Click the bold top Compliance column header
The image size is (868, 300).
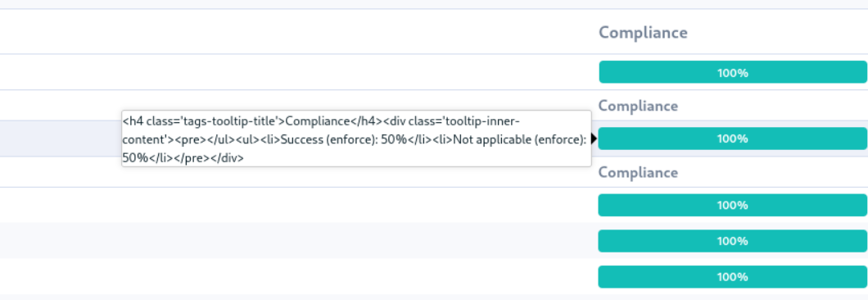644,33
